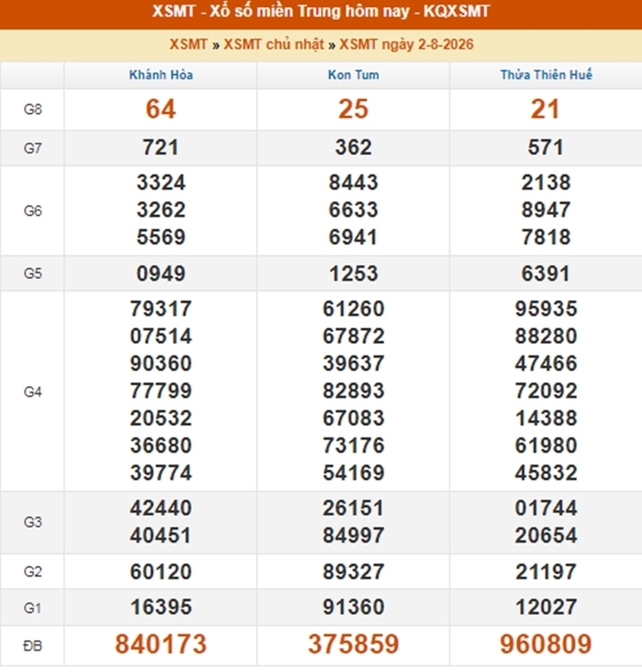Select Khánh Hòa special prize 840173
This screenshot has height=672, width=642.
tap(160, 644)
